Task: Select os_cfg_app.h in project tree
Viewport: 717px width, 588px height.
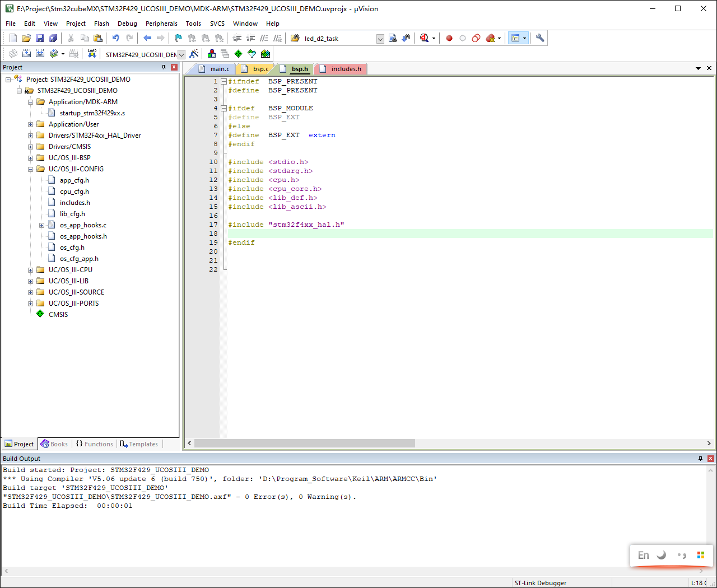Action: coord(79,259)
